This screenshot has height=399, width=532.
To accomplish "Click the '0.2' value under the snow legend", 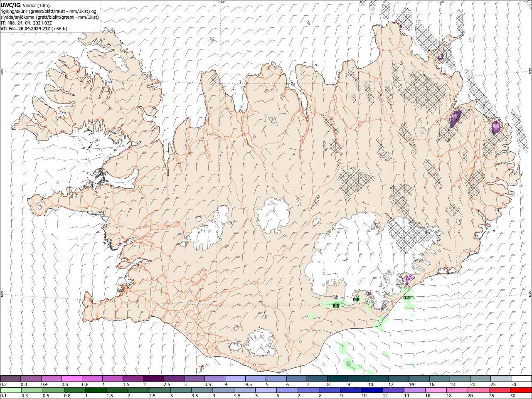I will pyautogui.click(x=4, y=384).
